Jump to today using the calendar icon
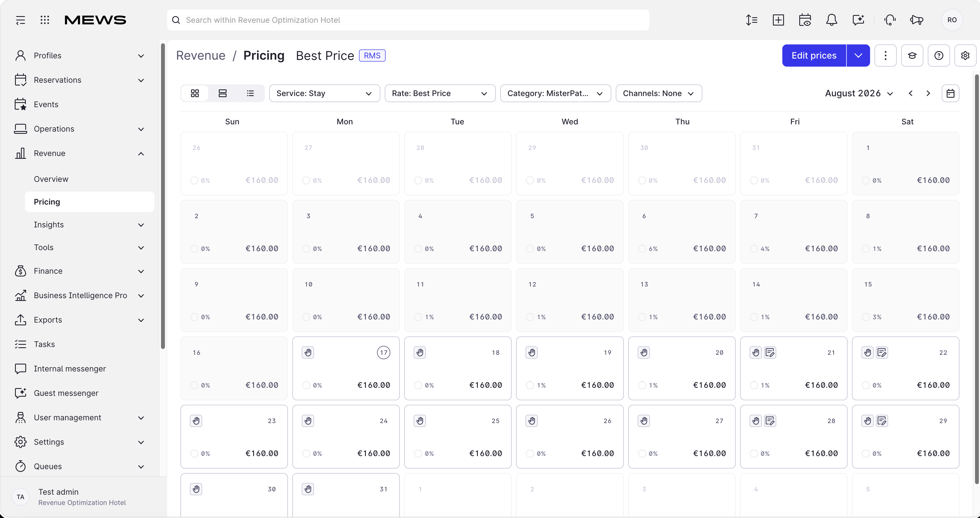The image size is (980, 518). click(x=950, y=93)
